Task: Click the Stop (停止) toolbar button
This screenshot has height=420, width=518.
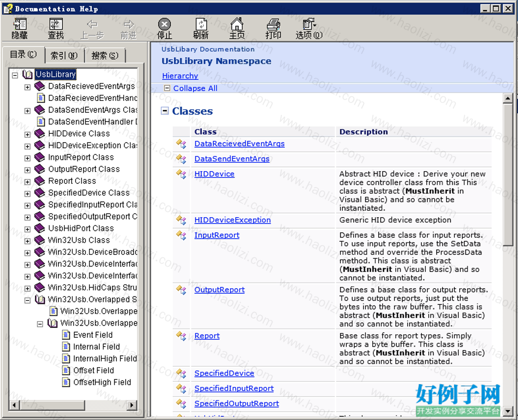Action: (x=164, y=28)
